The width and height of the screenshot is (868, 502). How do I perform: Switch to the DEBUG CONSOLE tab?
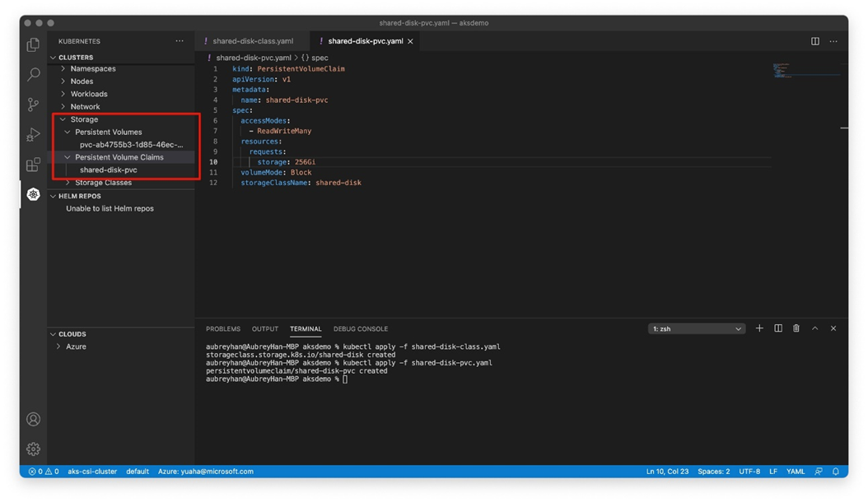click(361, 328)
